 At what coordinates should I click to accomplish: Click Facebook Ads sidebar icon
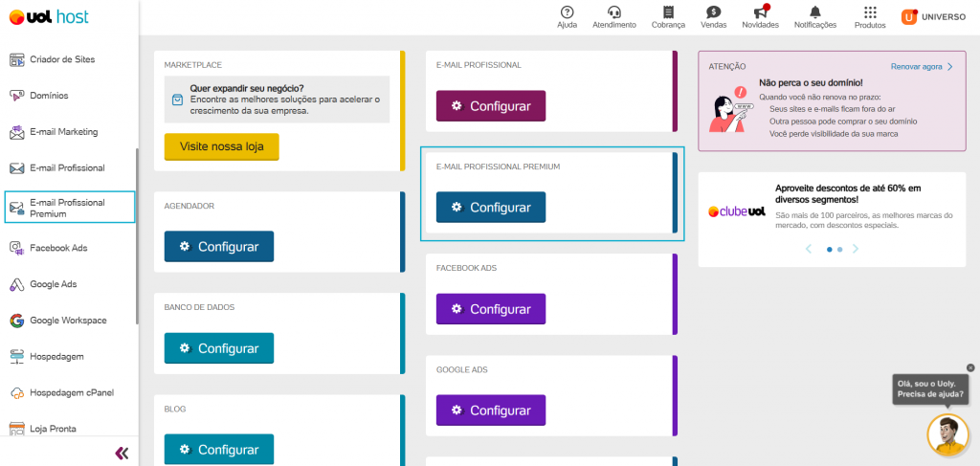(x=17, y=248)
